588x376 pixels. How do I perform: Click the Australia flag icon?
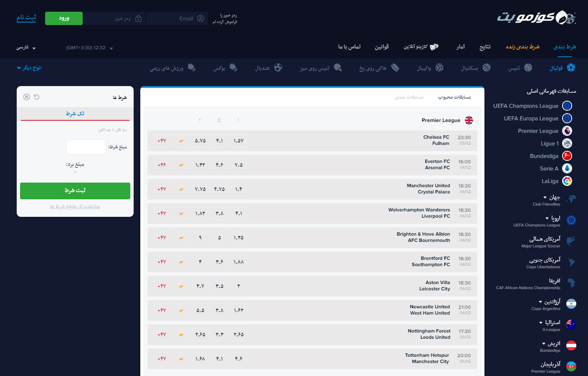(x=571, y=325)
